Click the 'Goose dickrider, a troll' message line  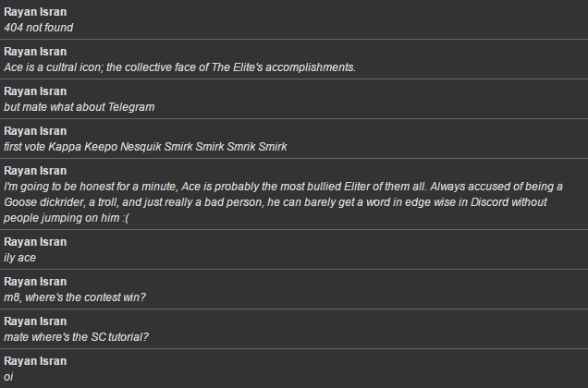coord(276,202)
